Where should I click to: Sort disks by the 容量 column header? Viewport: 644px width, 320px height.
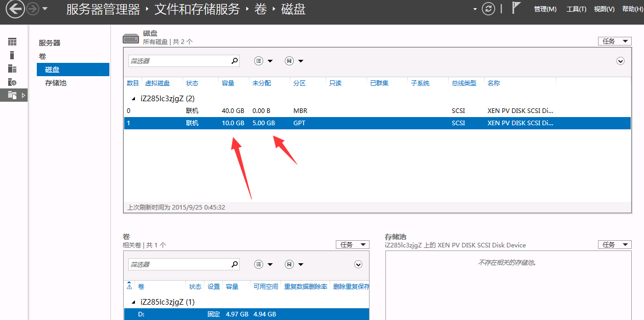coord(228,83)
